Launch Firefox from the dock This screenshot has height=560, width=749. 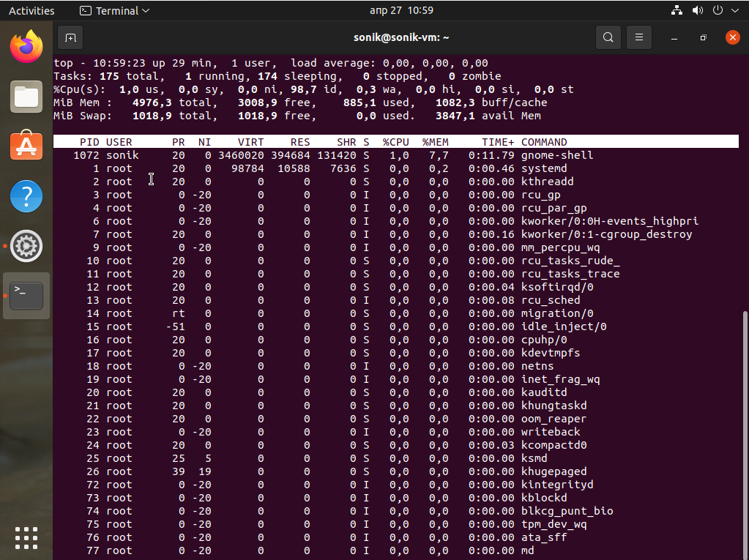26,48
